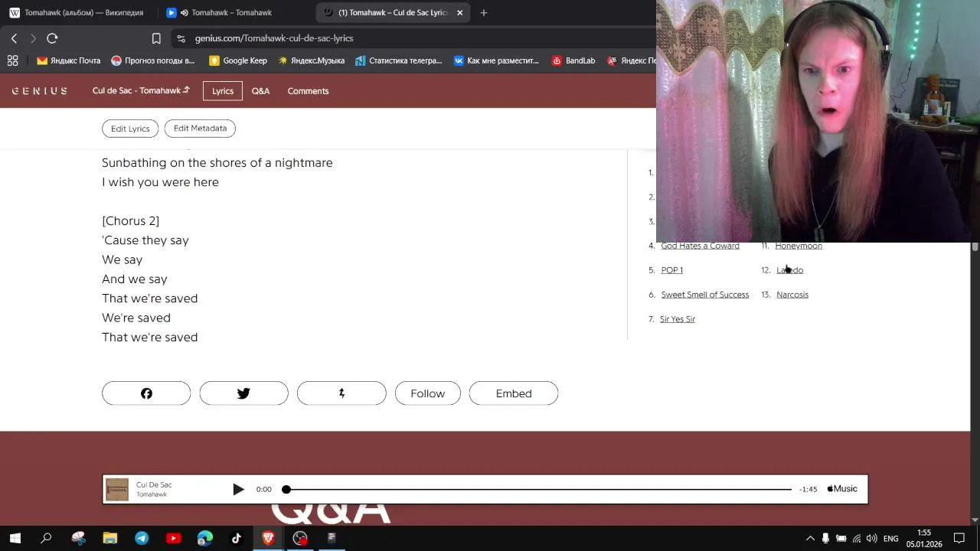
Task: Open a new browser tab
Action: click(x=483, y=12)
